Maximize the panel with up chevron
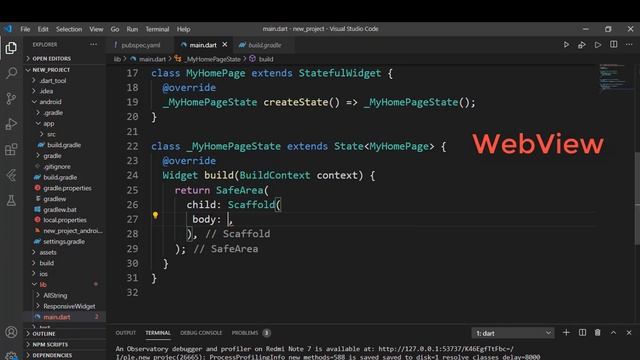 613,333
